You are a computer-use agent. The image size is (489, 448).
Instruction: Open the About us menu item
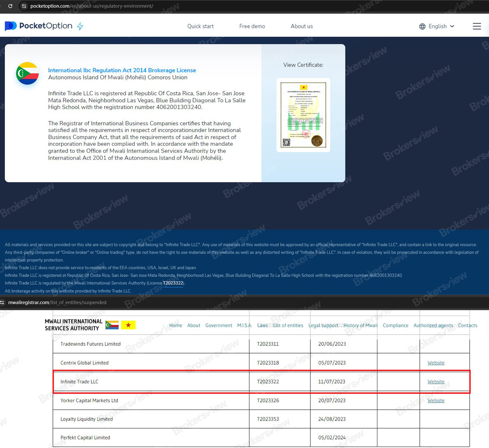(x=301, y=26)
